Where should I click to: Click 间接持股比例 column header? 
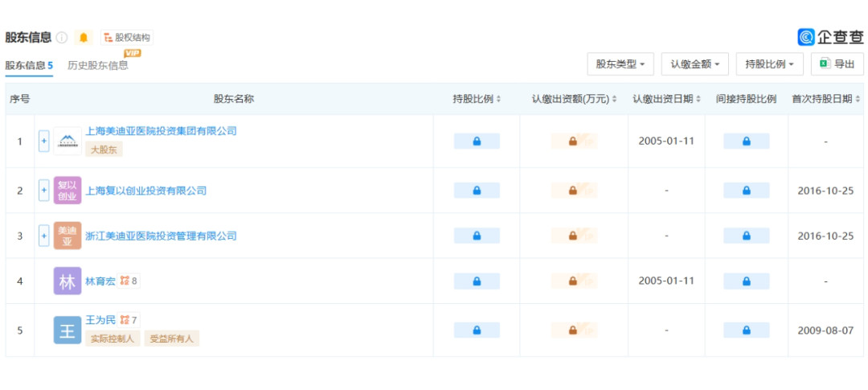point(746,99)
